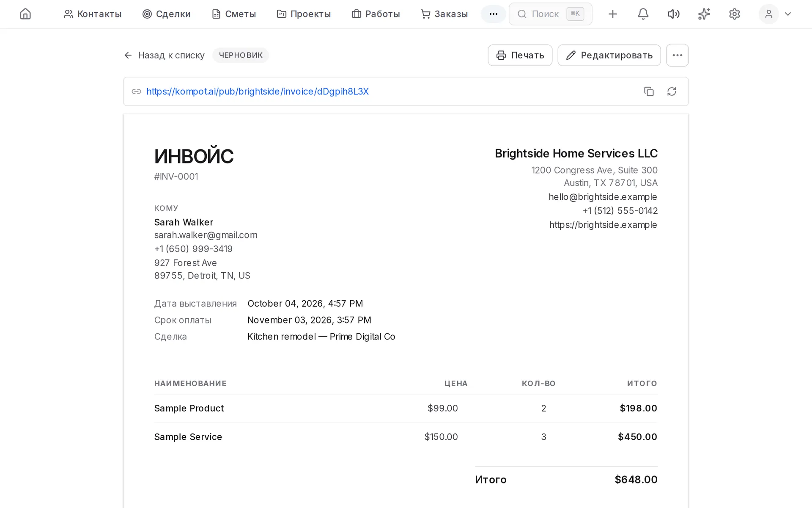Viewport: 812px width, 508px height.
Task: Regenerate the public link
Action: [x=672, y=91]
